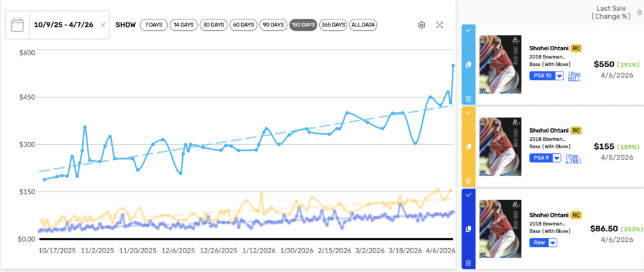The image size is (644, 272).
Task: Toggle the PSA 9 series checkmark
Action: 468,112
